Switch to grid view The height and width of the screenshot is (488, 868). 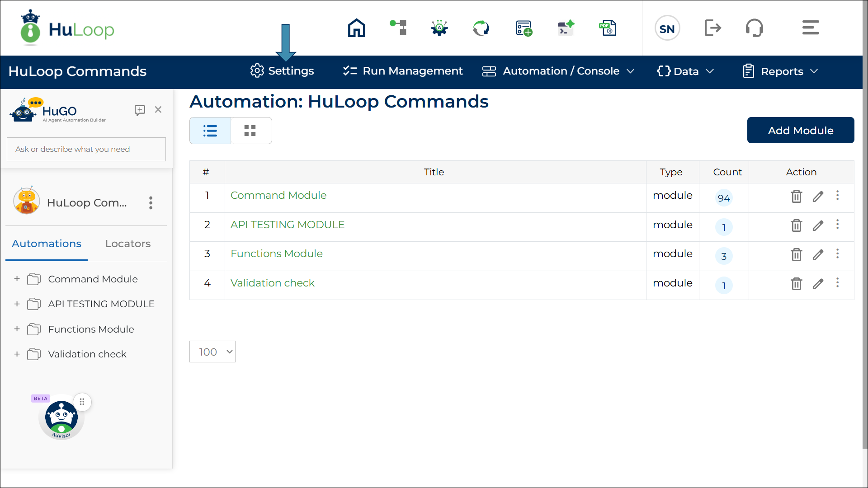pos(250,131)
